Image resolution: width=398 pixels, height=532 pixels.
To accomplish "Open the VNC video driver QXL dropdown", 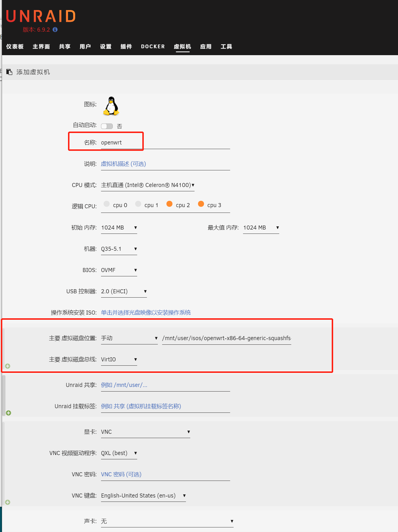I will tap(119, 453).
